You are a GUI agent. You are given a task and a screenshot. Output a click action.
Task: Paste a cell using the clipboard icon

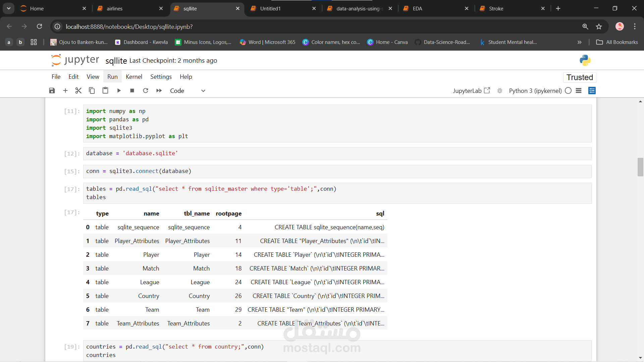point(105,90)
